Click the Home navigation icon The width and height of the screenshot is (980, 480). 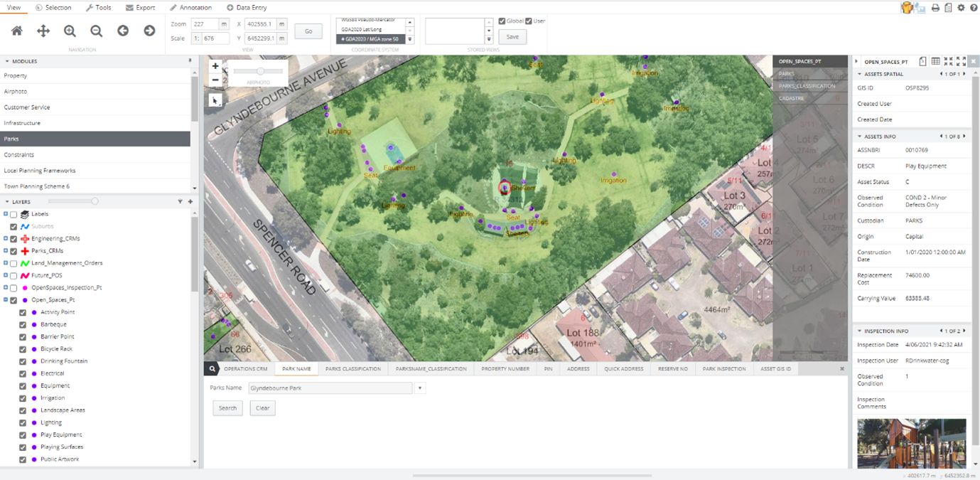pyautogui.click(x=16, y=31)
